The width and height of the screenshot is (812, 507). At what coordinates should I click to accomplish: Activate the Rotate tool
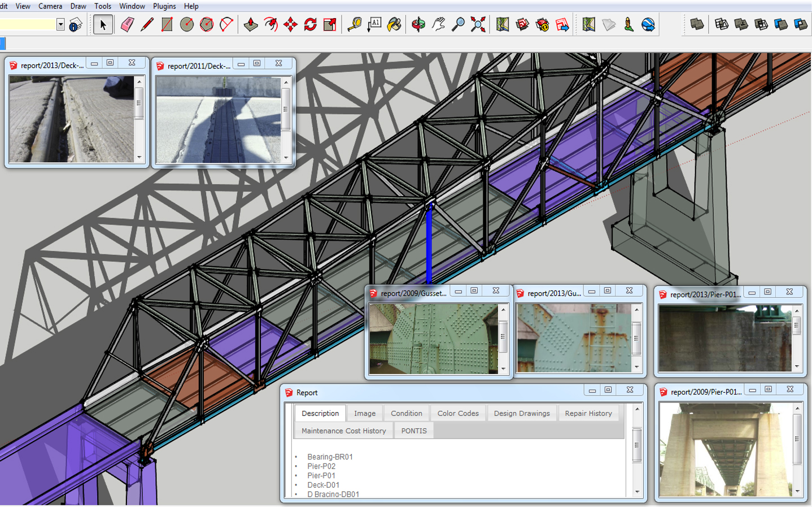click(310, 24)
